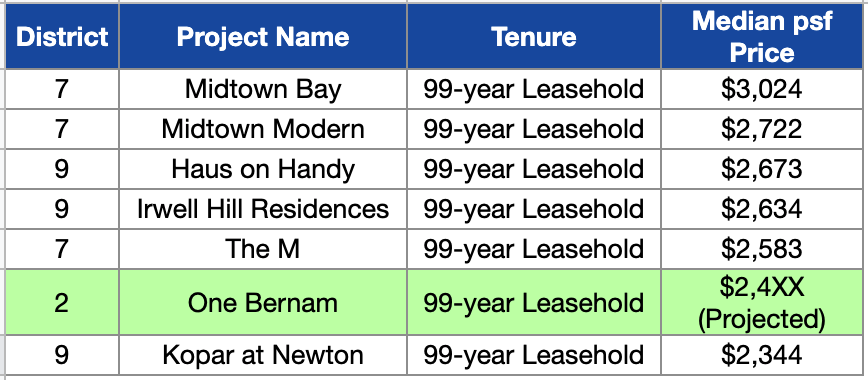Select One Bernam's 99-year Leasehold tenure cell
The height and width of the screenshot is (380, 868).
534,302
